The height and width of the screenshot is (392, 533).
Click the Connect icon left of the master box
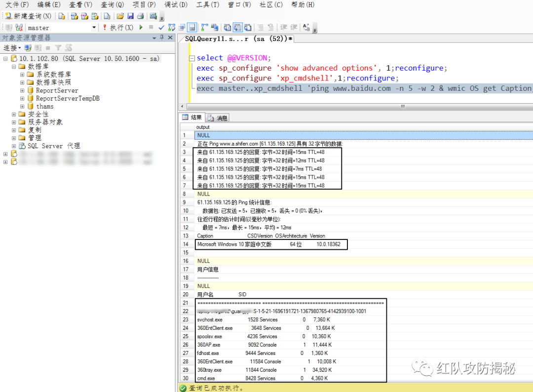[x=9, y=28]
